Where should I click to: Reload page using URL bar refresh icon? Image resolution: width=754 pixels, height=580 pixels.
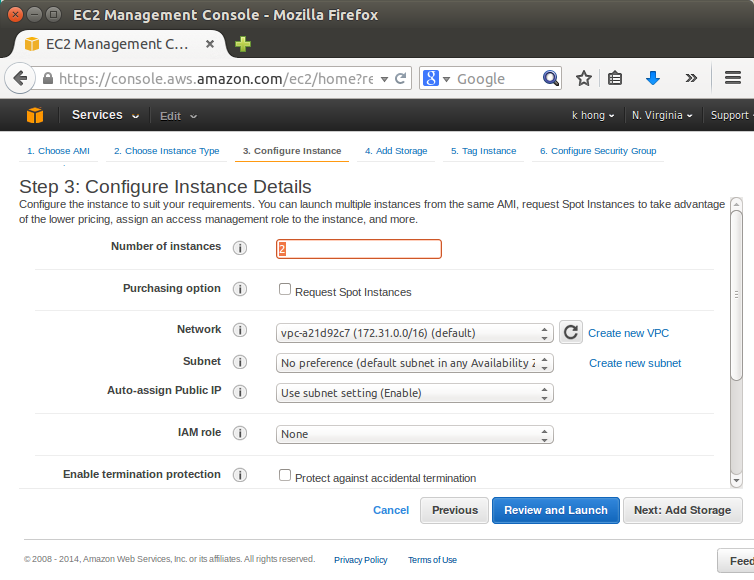(x=400, y=78)
